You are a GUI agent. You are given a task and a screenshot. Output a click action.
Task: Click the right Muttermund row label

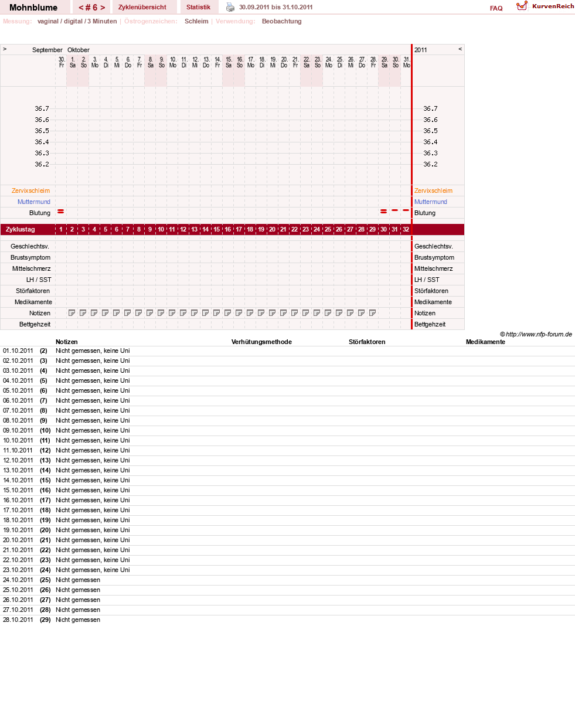[x=431, y=202]
